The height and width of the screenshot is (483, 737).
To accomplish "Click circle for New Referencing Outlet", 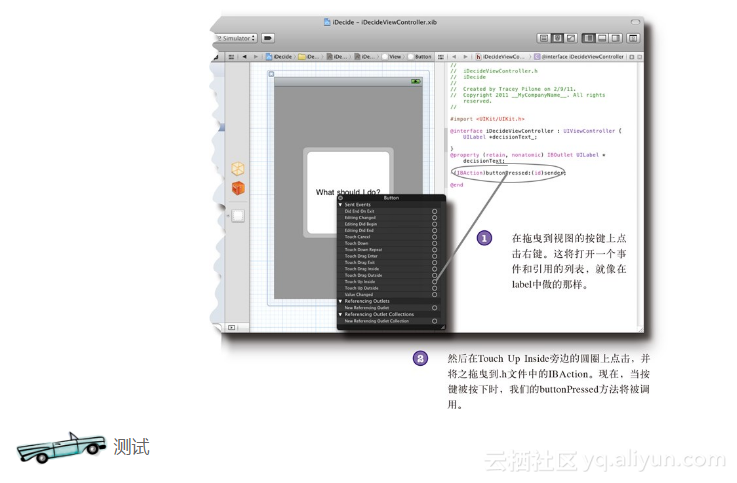I will [434, 308].
